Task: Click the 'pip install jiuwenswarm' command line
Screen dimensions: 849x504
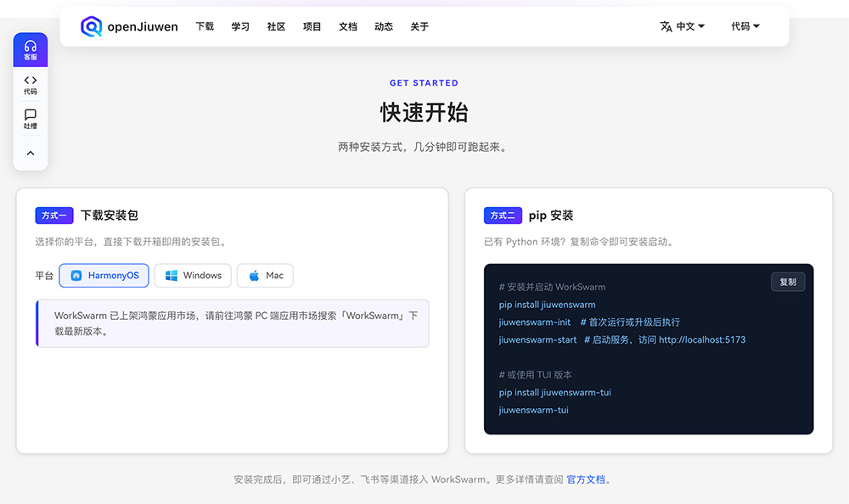Action: [547, 305]
